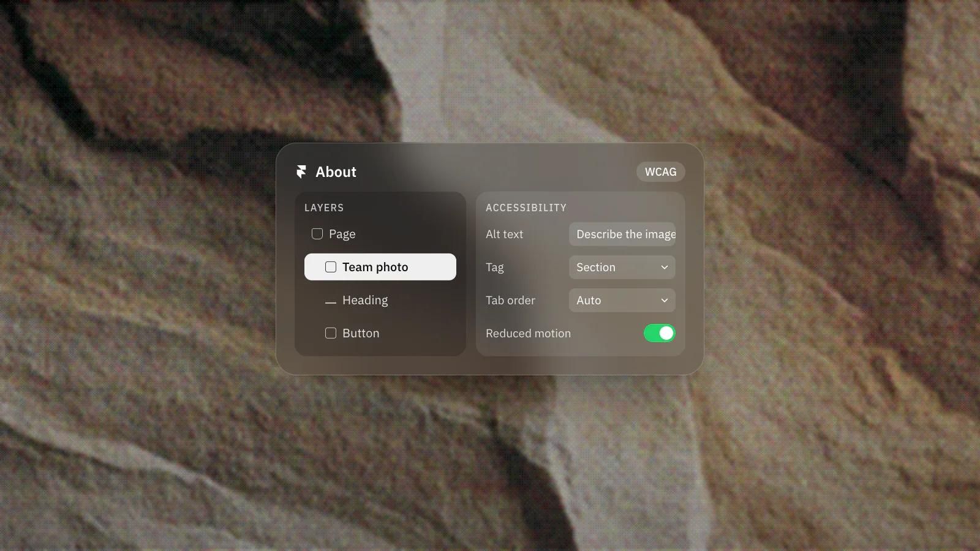Select the Page layer row

380,234
